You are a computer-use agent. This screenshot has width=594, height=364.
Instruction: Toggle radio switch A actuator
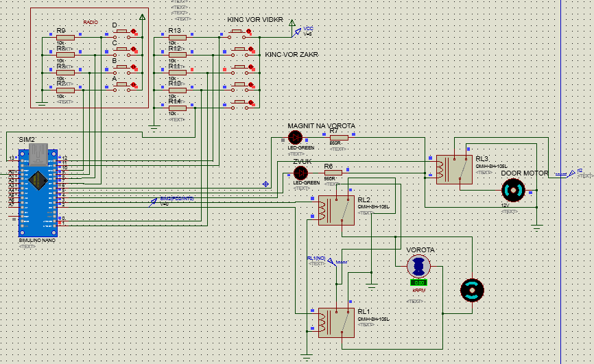(x=133, y=84)
